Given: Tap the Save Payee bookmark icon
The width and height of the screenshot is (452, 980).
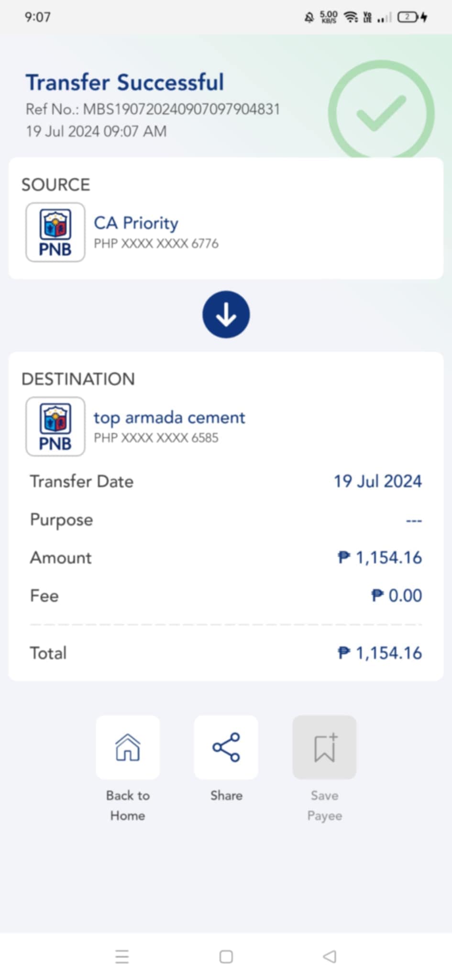Looking at the screenshot, I should 324,747.
